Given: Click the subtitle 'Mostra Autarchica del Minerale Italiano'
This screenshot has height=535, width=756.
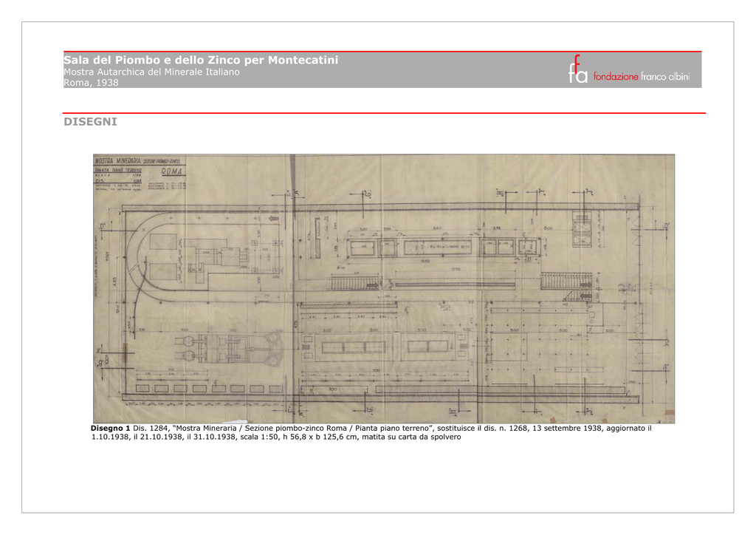Looking at the screenshot, I should coord(151,72).
